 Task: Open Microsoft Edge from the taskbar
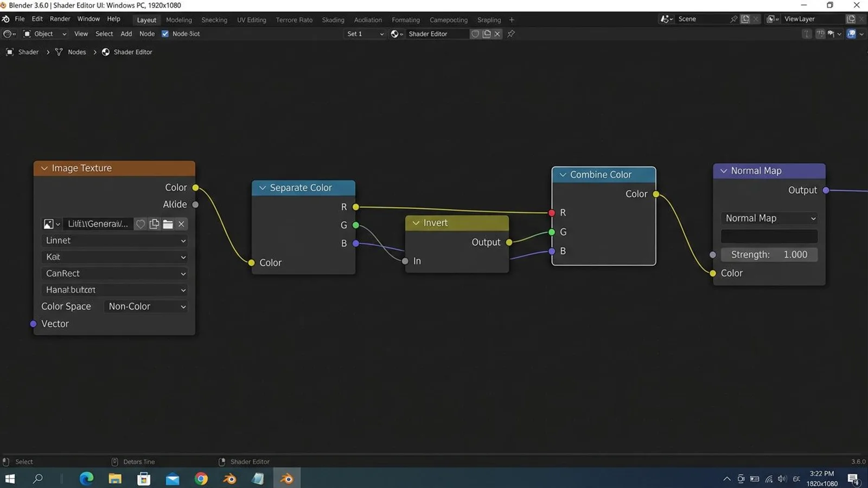coord(86,478)
